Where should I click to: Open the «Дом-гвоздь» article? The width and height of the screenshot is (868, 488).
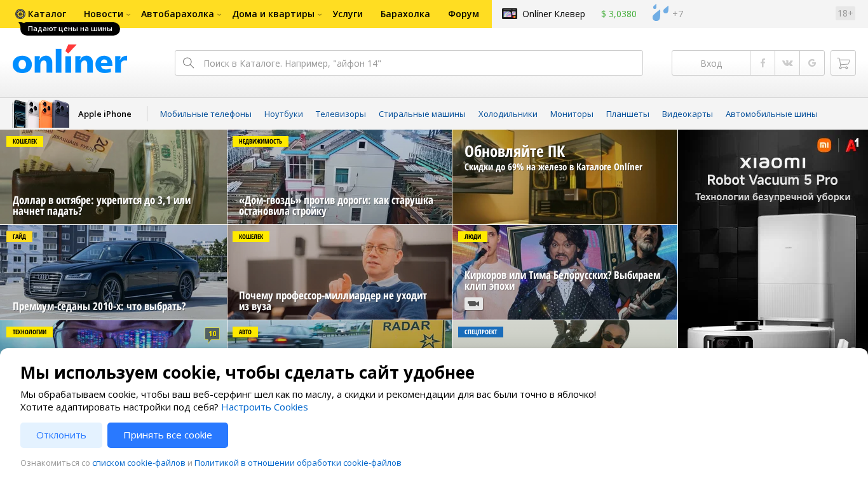tap(339, 177)
